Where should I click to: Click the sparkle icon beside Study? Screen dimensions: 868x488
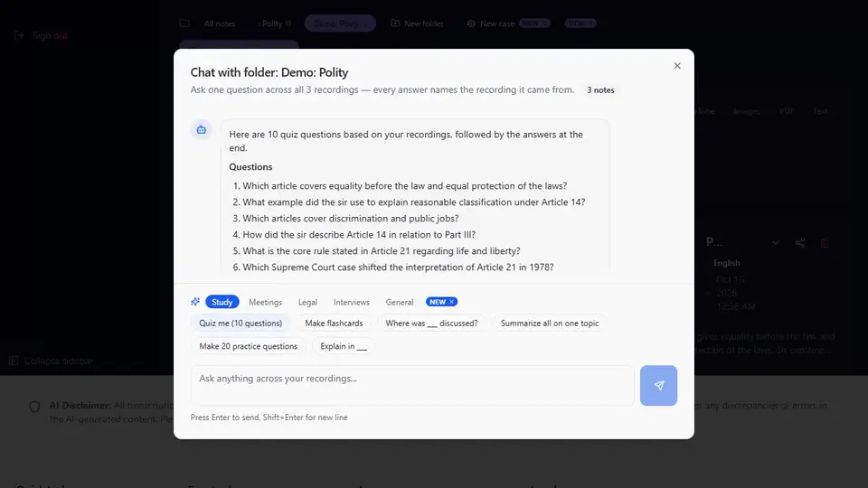(x=195, y=302)
